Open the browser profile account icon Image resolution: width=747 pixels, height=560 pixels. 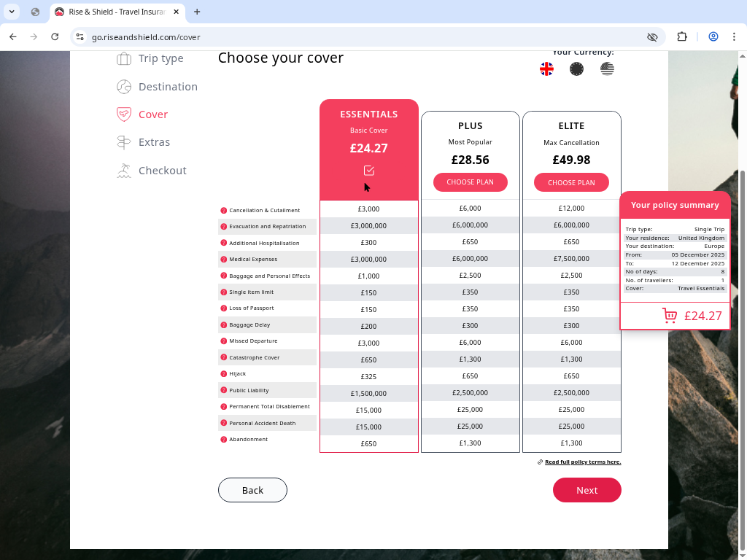pos(713,36)
